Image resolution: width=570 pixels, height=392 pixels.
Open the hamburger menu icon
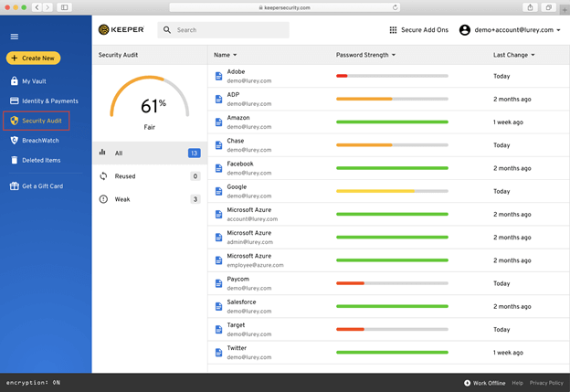tap(14, 37)
